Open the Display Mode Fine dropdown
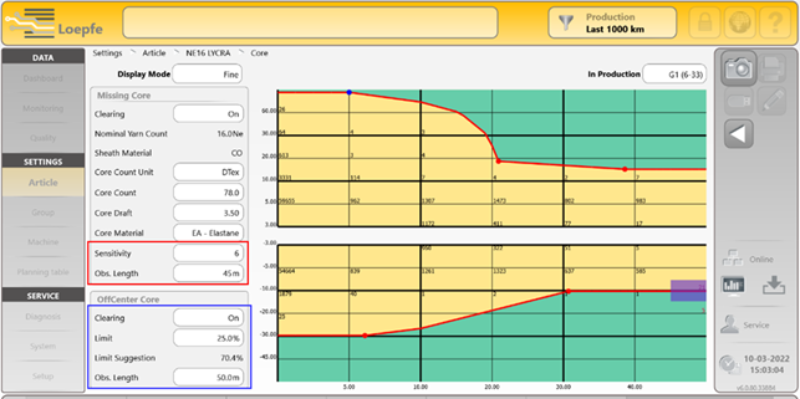Screen dimensions: 800x399 coord(207,74)
